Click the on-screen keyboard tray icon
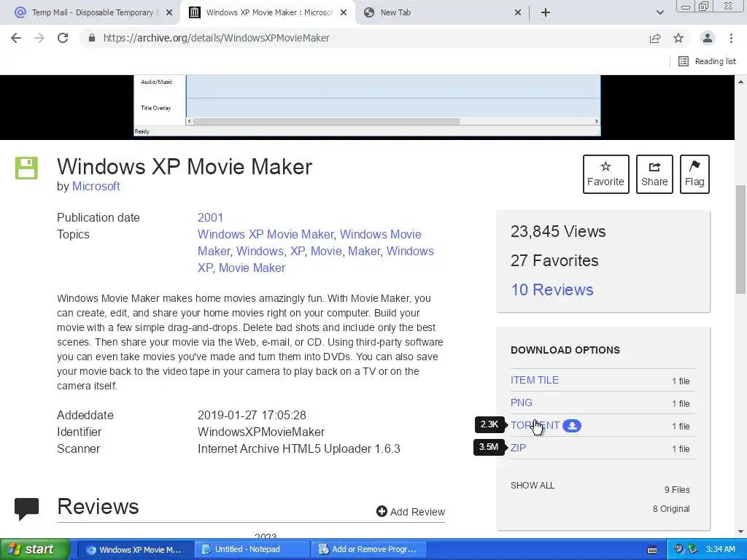This screenshot has height=560, width=747. point(652,550)
